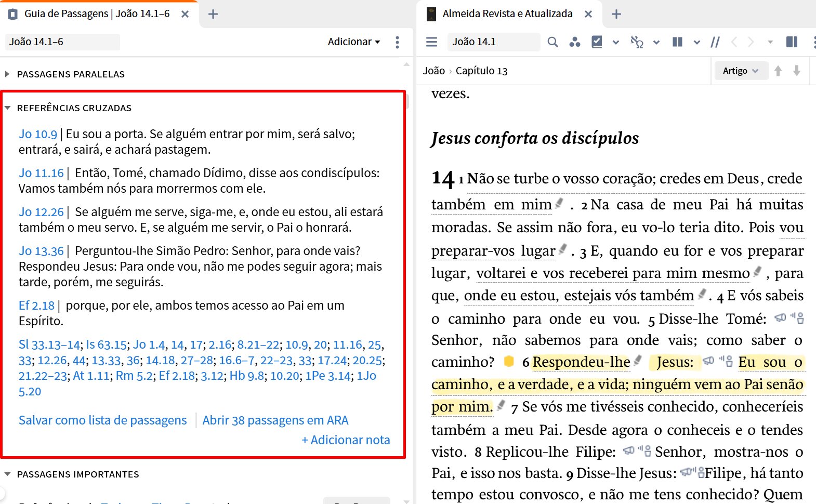The height and width of the screenshot is (504, 816).
Task: Go back with the left chevron arrow
Action: point(734,42)
